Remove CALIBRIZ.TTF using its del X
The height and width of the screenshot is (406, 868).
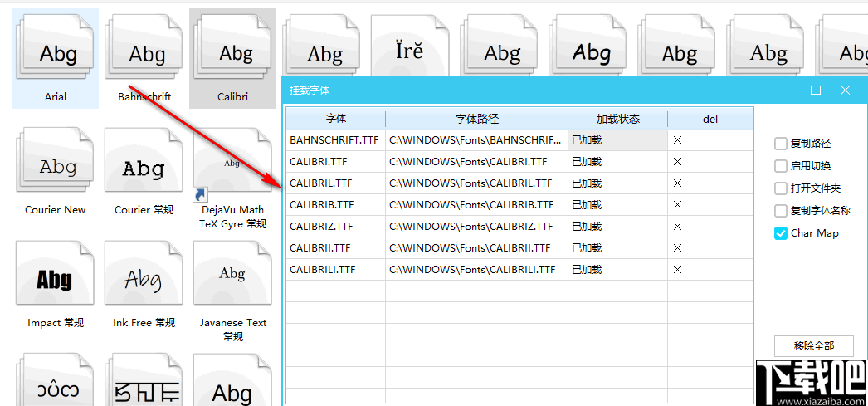[677, 227]
